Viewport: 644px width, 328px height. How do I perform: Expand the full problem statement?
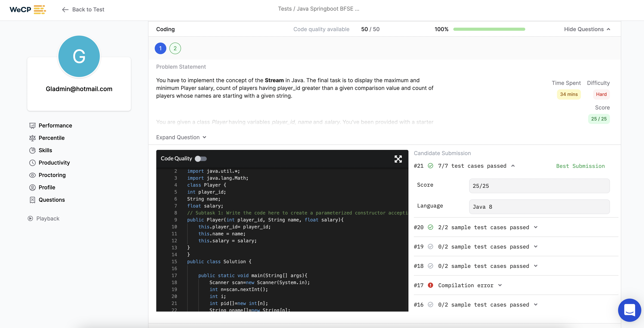[x=181, y=137]
